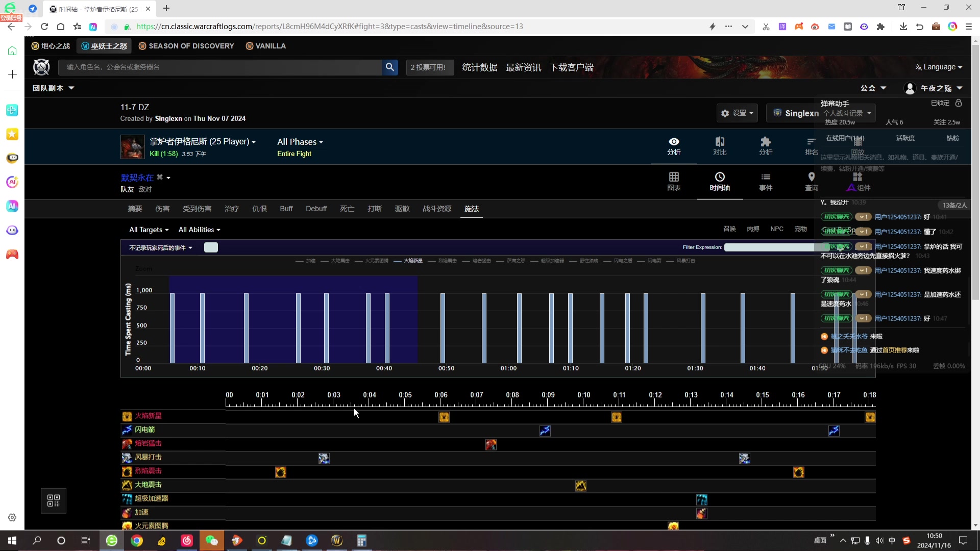The height and width of the screenshot is (551, 980).
Task: Click the sidebar settings gear icon
Action: [x=12, y=518]
